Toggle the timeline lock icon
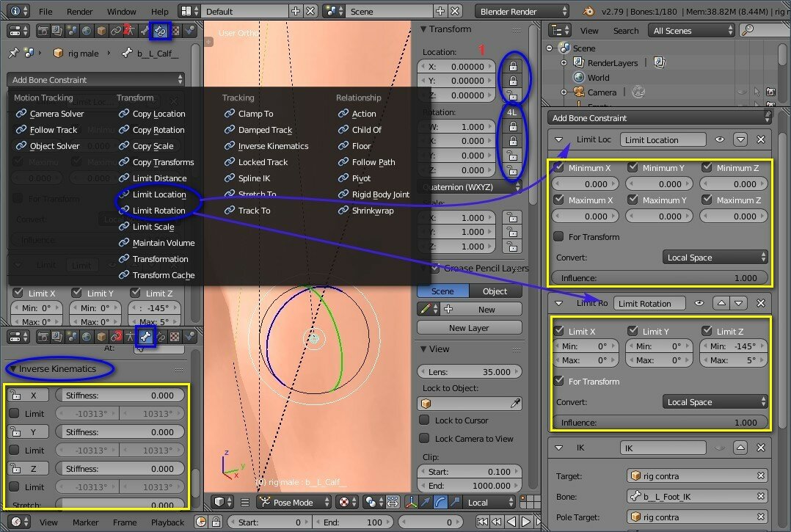 coord(216,522)
